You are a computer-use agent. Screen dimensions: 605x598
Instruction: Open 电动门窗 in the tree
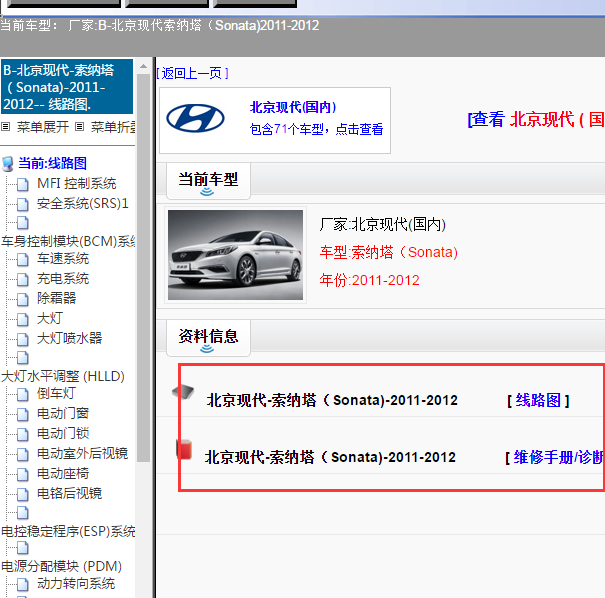click(x=63, y=414)
